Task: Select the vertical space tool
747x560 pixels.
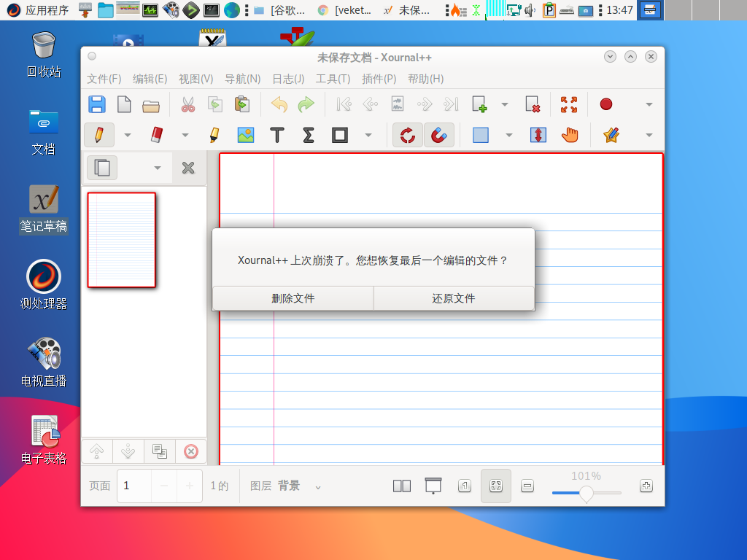Action: click(x=538, y=135)
